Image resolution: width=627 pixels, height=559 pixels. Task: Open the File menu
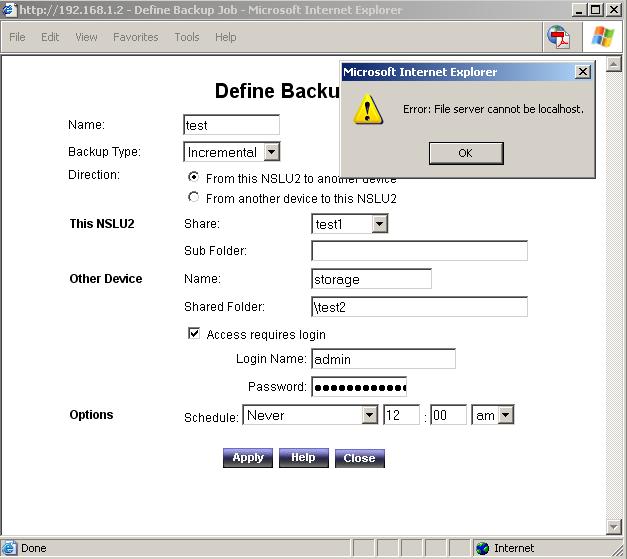[17, 37]
